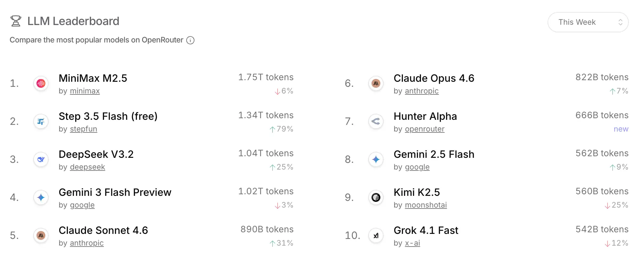
Task: Go to the x-ai provider page
Action: (x=412, y=243)
